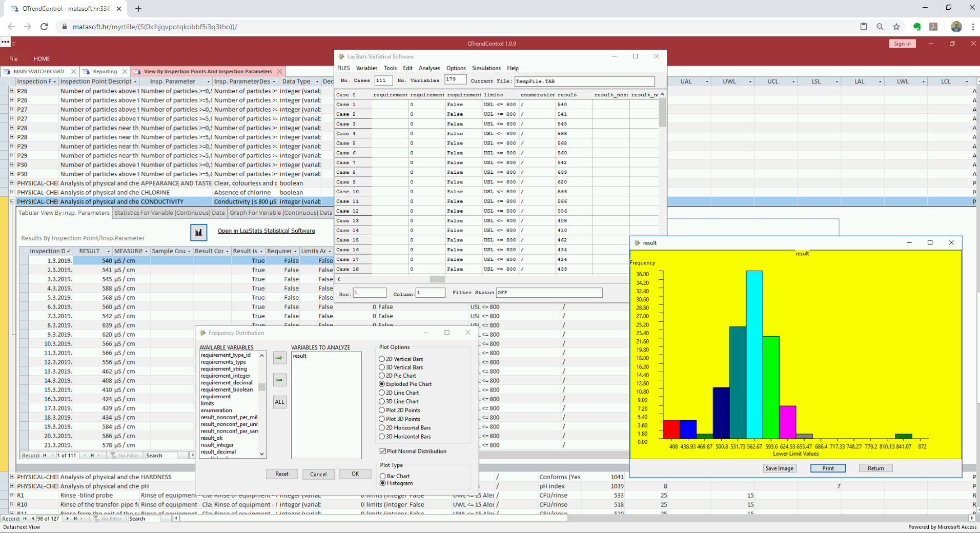This screenshot has width=980, height=533.
Task: Open the UAL column filter dropdown
Action: 707,81
